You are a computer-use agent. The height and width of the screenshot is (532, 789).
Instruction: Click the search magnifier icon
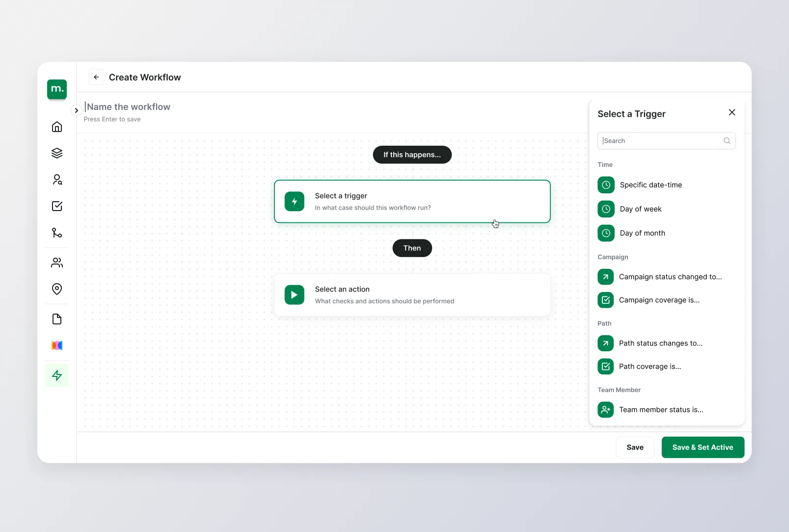pyautogui.click(x=727, y=141)
